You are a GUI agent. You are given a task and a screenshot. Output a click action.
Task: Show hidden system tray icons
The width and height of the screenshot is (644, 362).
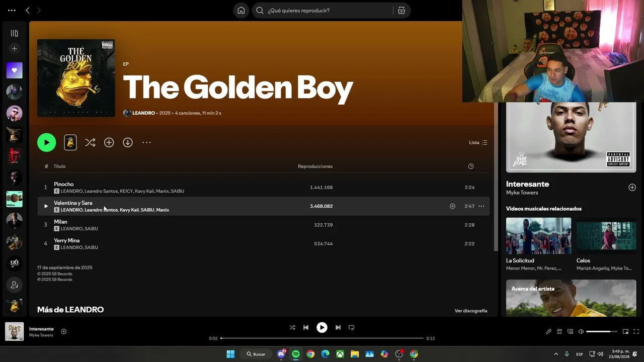[556, 354]
